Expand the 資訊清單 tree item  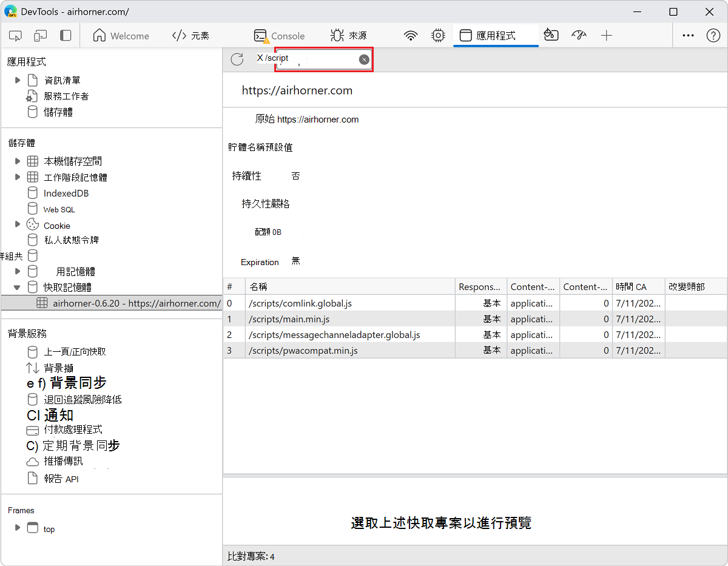pyautogui.click(x=18, y=80)
